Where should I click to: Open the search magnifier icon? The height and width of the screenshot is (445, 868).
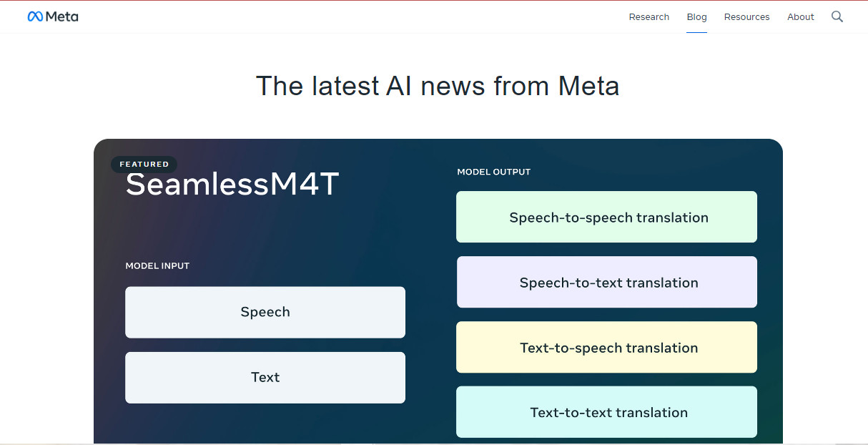click(x=837, y=16)
